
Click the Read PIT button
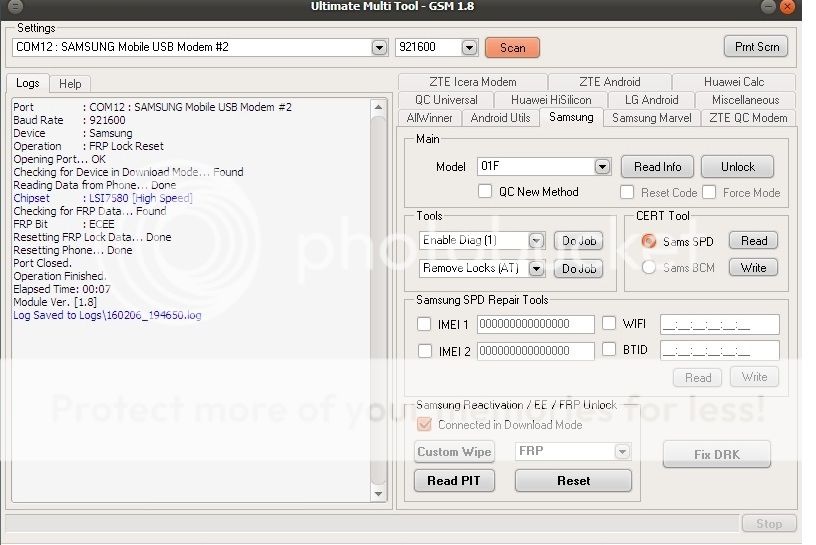pos(454,481)
